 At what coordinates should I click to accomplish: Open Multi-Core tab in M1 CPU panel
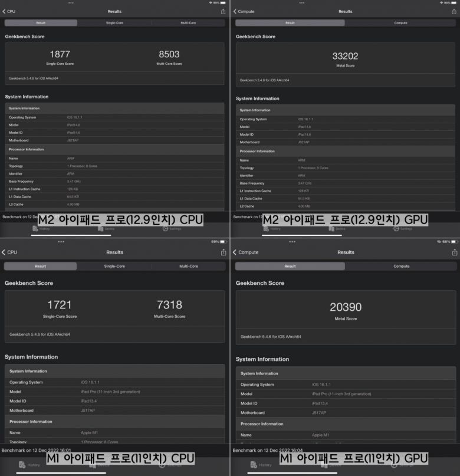[x=189, y=266]
